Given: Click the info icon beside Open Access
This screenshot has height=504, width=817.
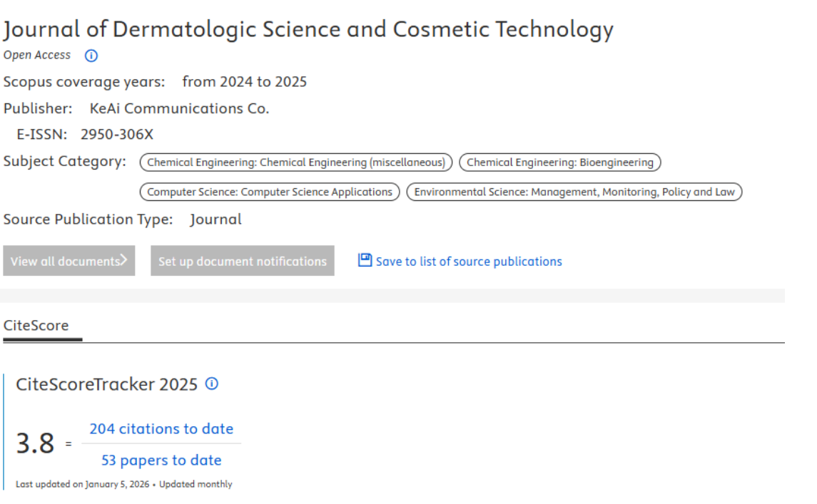Looking at the screenshot, I should click(91, 56).
